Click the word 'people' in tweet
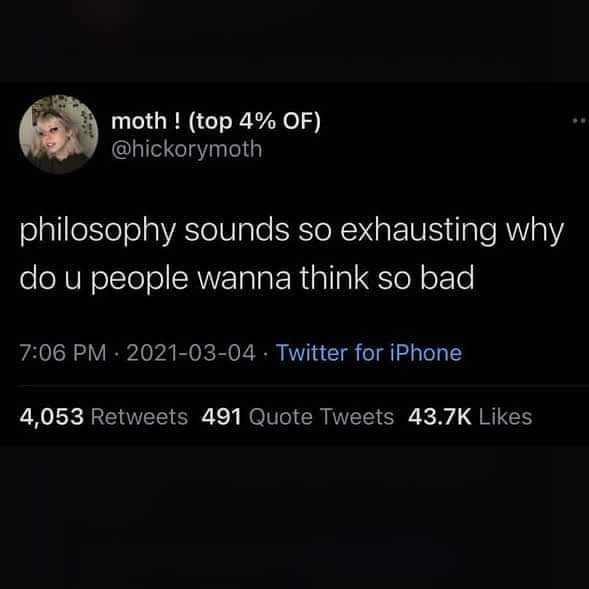 click(x=139, y=280)
